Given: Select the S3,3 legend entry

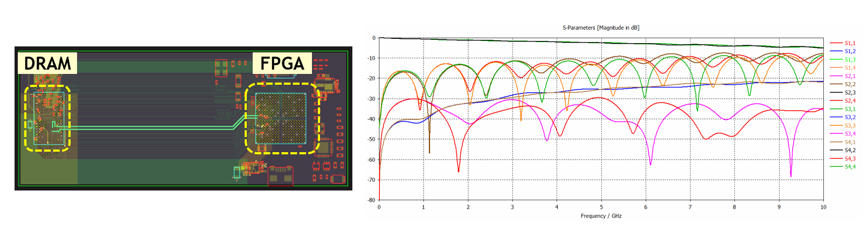Looking at the screenshot, I should pyautogui.click(x=843, y=126).
